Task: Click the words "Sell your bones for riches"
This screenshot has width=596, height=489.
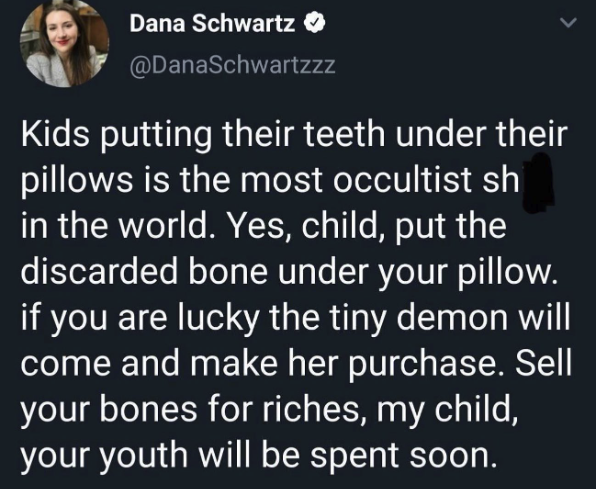Action: 296,386
